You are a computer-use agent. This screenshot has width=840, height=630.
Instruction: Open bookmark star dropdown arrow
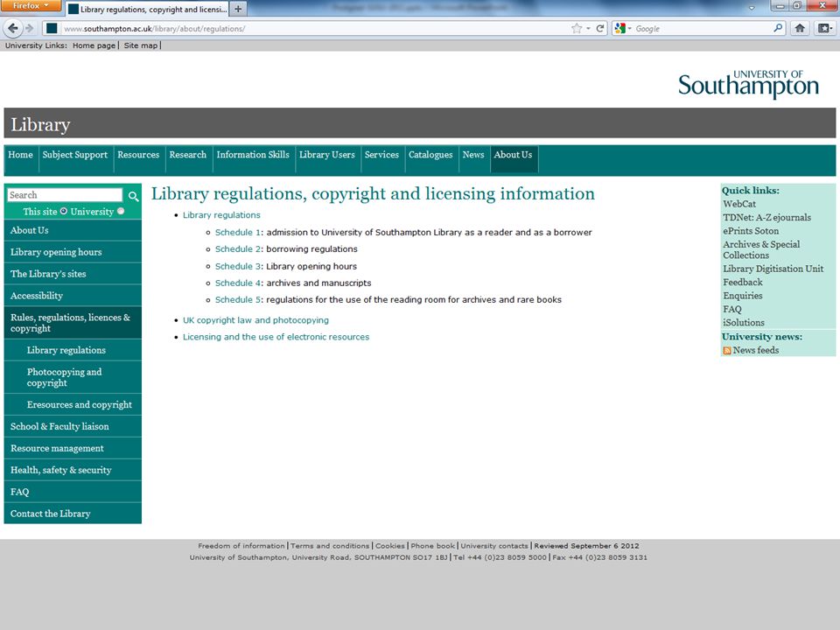click(588, 28)
